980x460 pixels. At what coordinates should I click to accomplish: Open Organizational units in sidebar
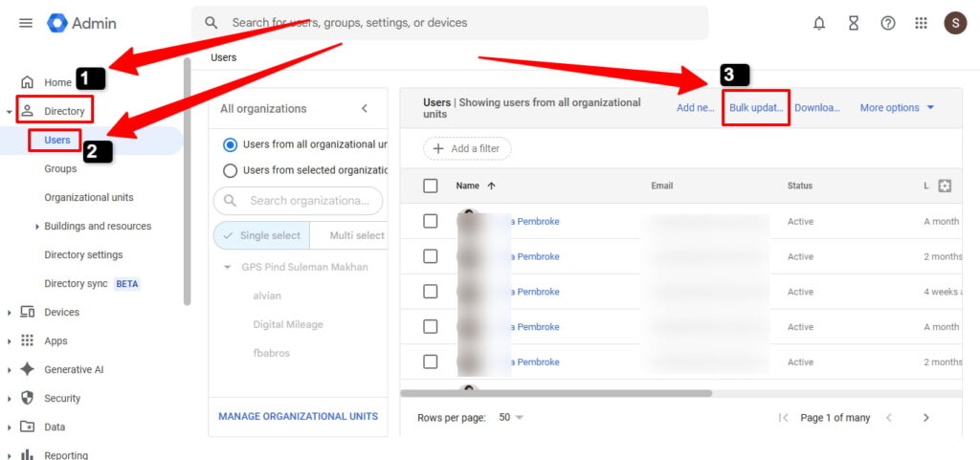pyautogui.click(x=89, y=198)
